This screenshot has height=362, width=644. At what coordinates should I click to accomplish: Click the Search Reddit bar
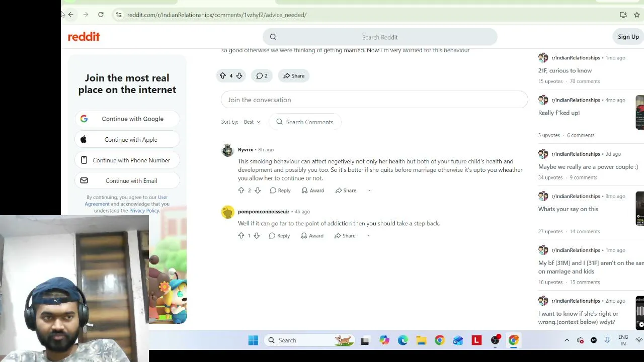click(380, 37)
